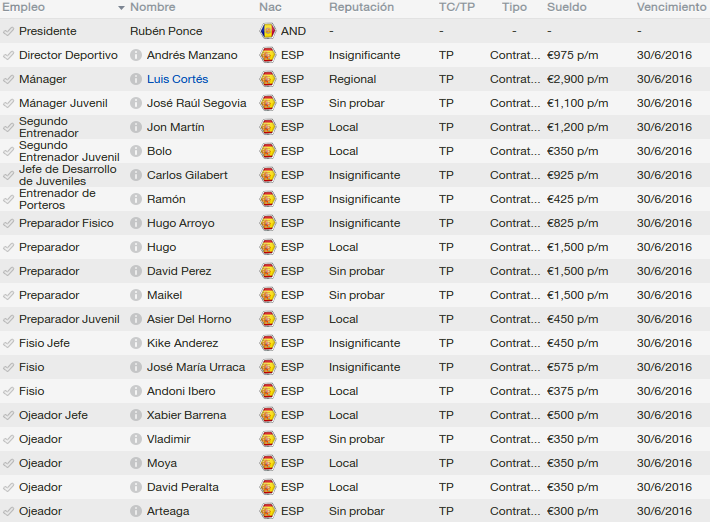Open the Empleo column sort arrow
Image resolution: width=710 pixels, height=522 pixels.
click(121, 8)
